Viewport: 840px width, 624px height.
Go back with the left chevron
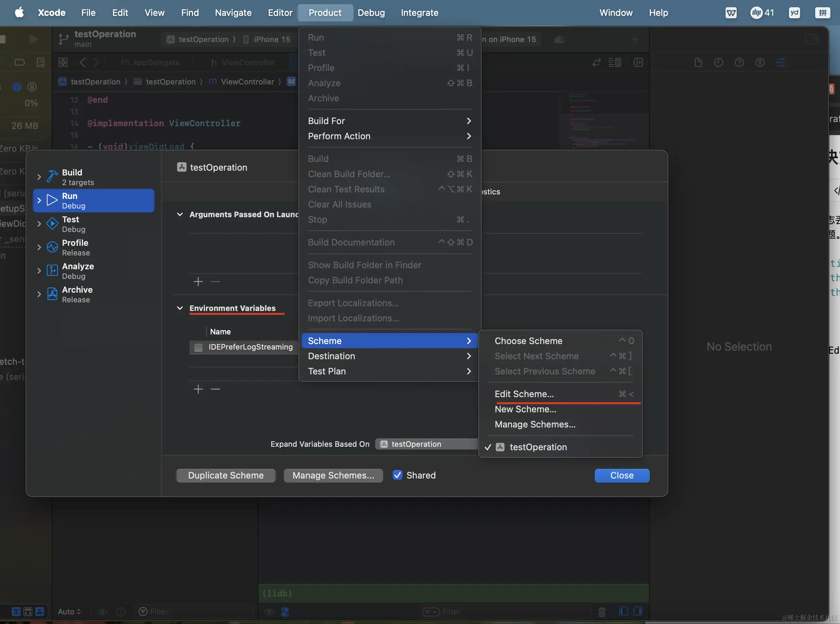tap(83, 62)
